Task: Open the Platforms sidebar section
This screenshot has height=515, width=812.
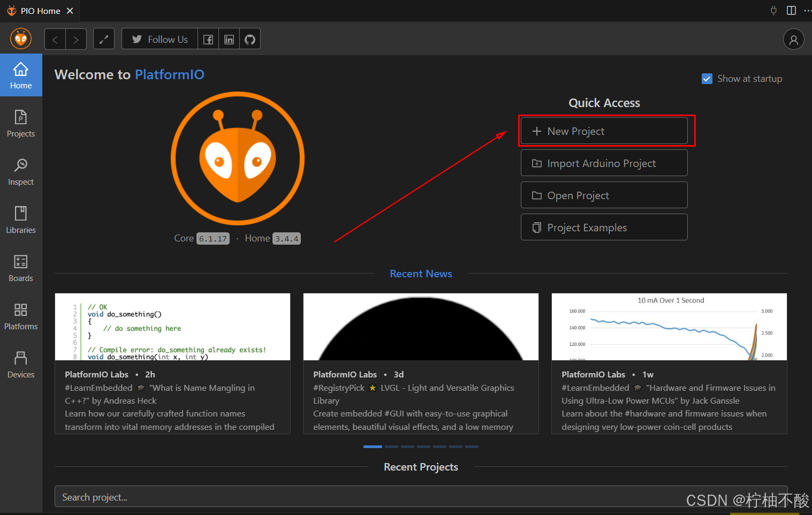Action: [x=21, y=316]
